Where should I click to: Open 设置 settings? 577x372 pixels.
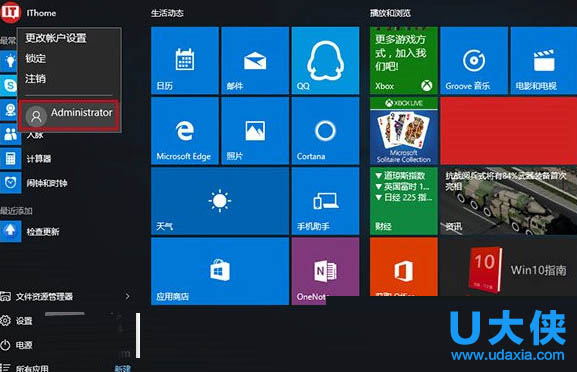(x=17, y=321)
